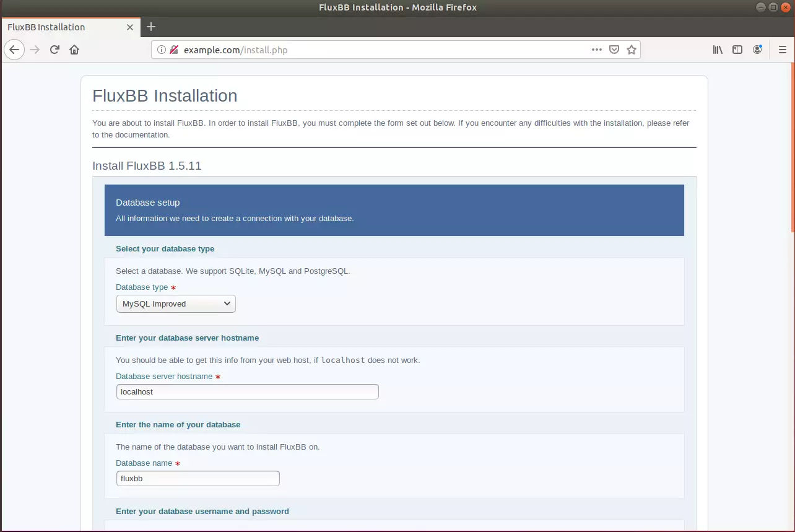Click the Database name input field
Image resolution: width=795 pixels, height=532 pixels.
click(x=198, y=478)
